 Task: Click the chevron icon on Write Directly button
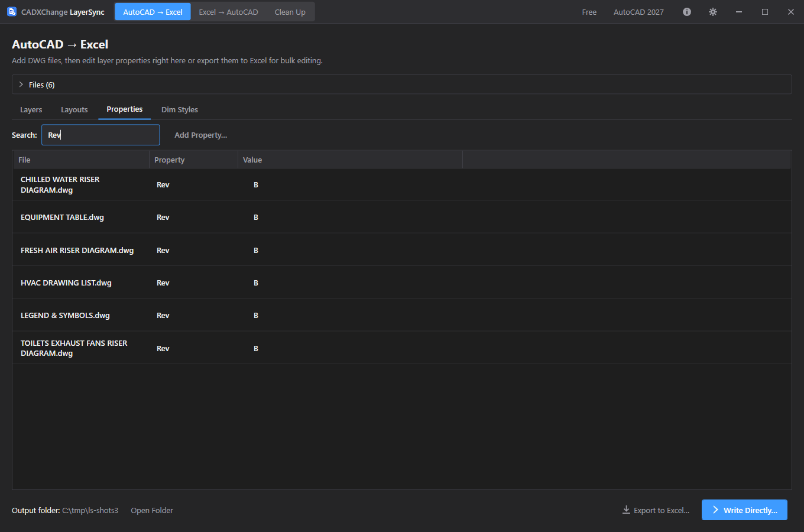click(715, 510)
